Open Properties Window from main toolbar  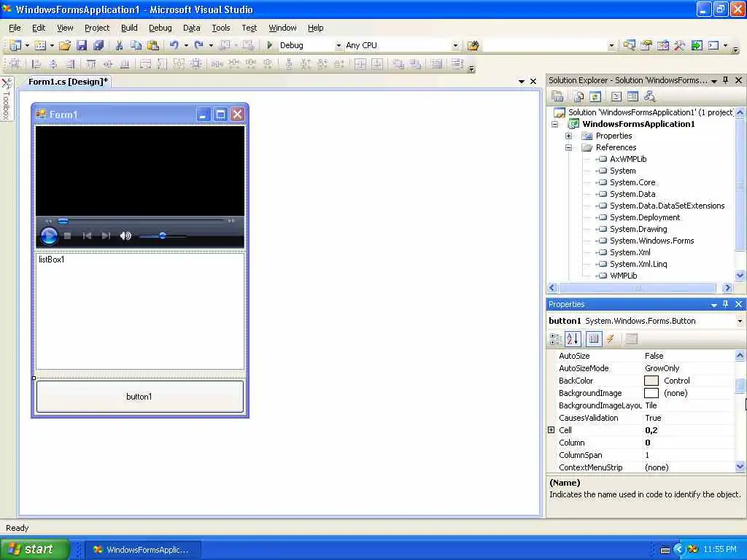[x=646, y=45]
